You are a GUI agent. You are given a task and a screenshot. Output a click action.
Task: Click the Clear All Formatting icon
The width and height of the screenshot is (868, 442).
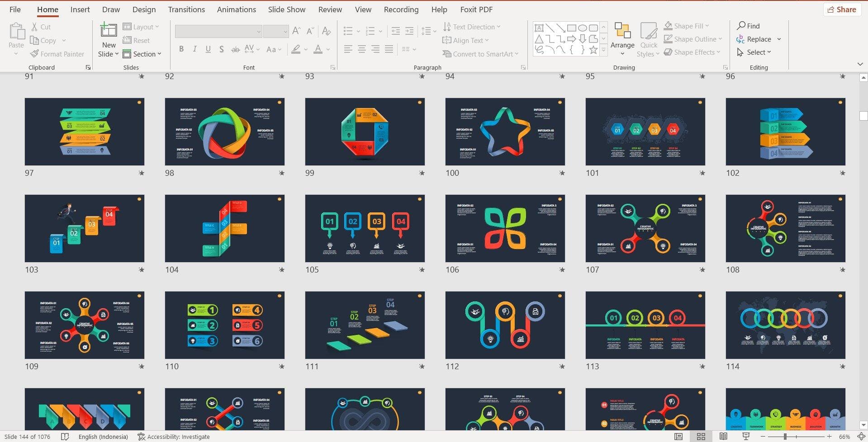[326, 31]
